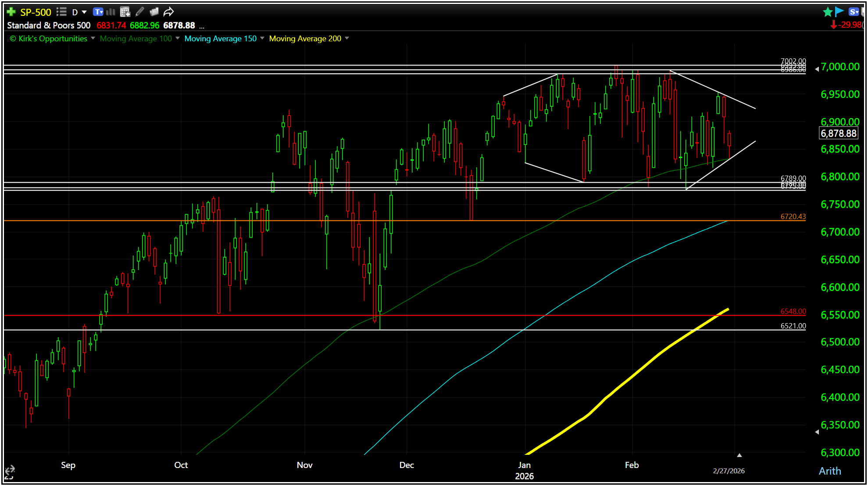Click the 2/27/2026 date marker

[x=729, y=471]
